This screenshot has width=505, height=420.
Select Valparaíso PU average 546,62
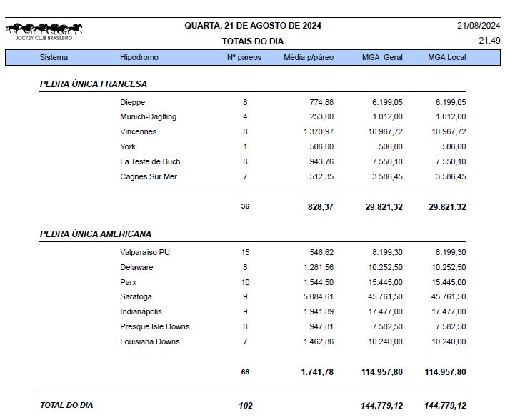coord(321,252)
